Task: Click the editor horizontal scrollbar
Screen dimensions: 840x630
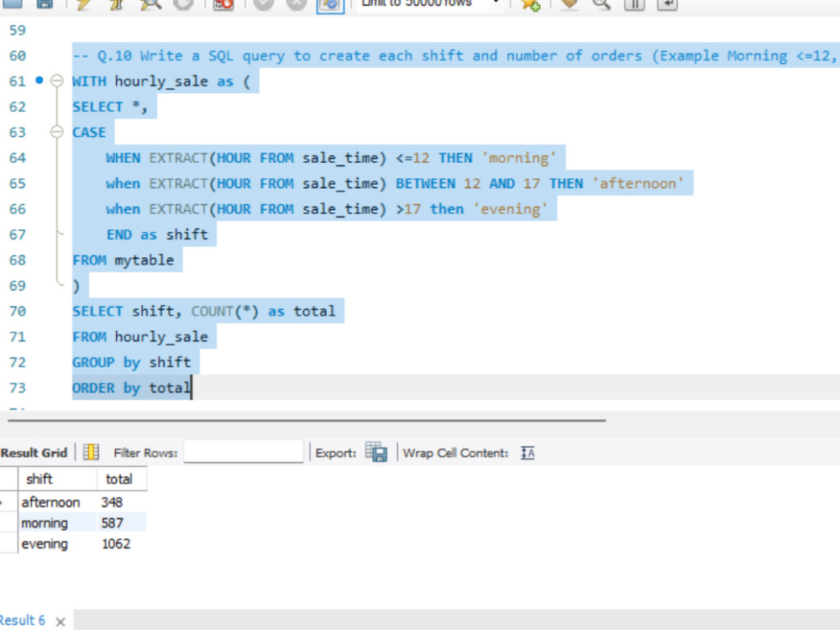Action: pyautogui.click(x=307, y=421)
